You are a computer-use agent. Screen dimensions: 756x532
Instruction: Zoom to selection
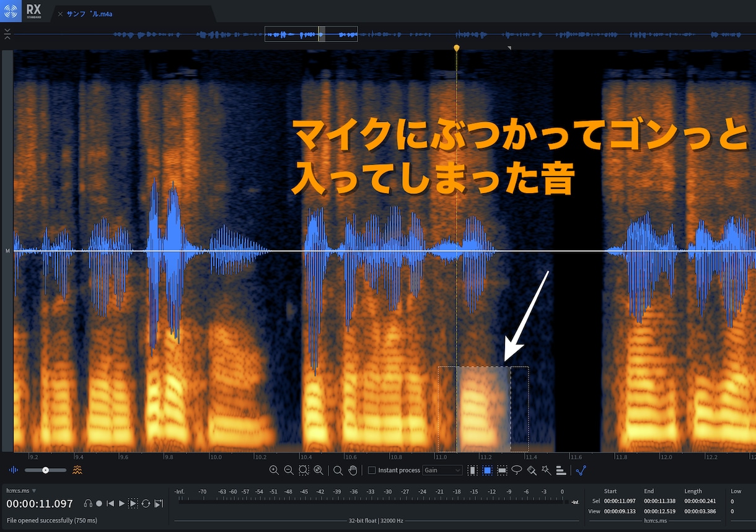coord(304,470)
